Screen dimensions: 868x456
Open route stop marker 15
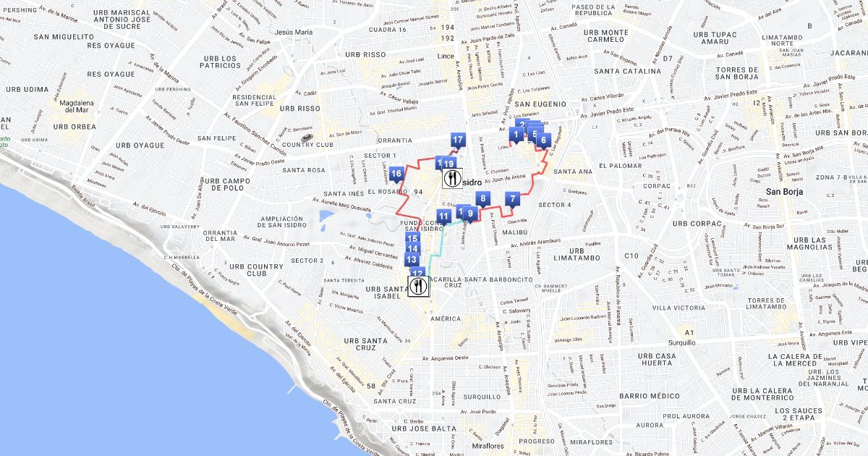412,239
